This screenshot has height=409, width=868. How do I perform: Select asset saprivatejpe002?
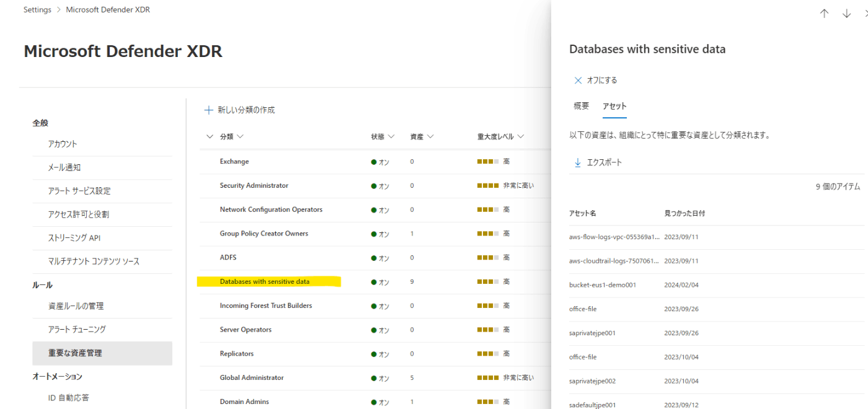pyautogui.click(x=592, y=382)
